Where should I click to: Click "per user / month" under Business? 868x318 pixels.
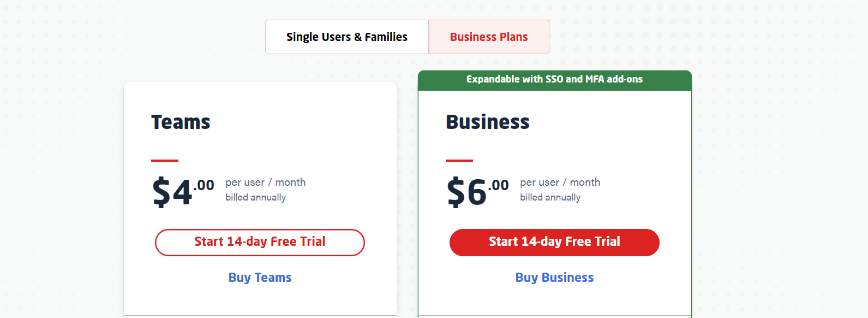pos(560,182)
